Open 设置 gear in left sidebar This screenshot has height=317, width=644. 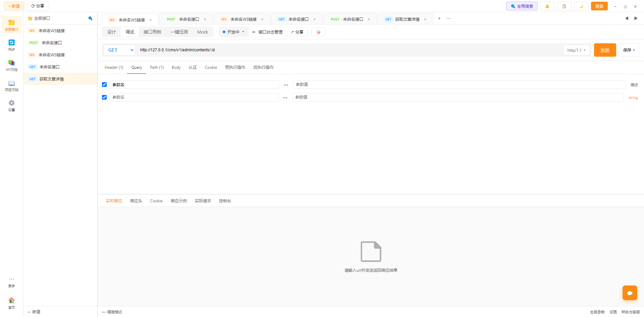12,106
